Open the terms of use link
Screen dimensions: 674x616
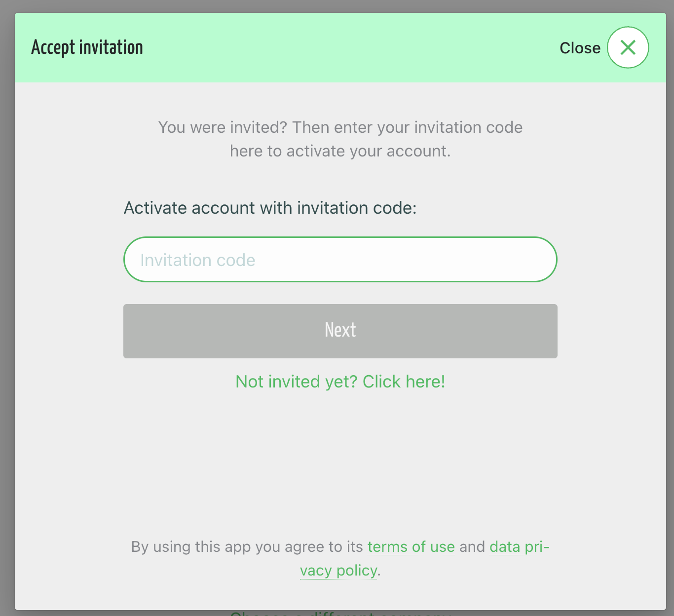tap(411, 546)
